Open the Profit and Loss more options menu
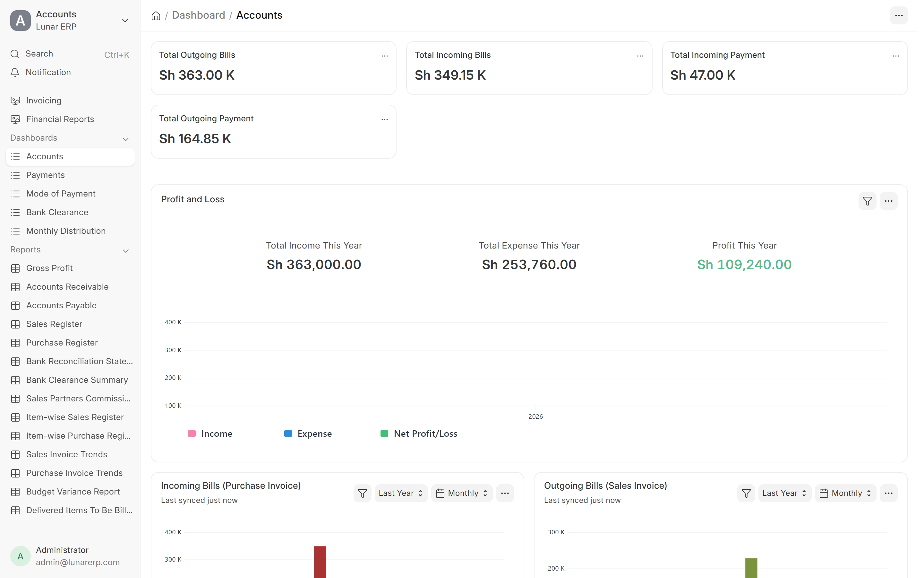Screen dimensions: 924x578 coord(888,201)
